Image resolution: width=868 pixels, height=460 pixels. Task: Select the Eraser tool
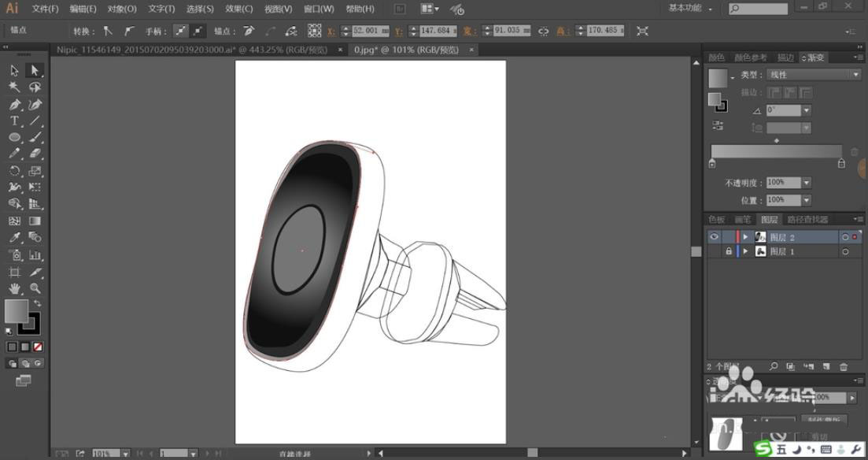pos(35,154)
